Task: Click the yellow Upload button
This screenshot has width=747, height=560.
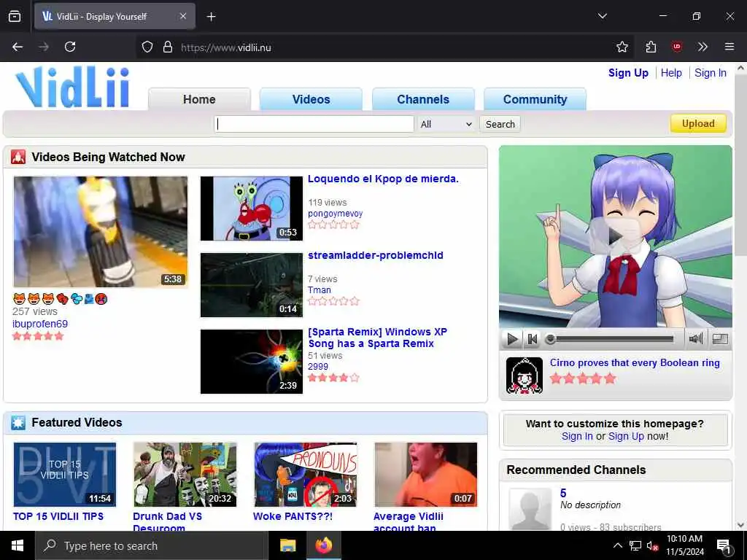Action: [698, 123]
